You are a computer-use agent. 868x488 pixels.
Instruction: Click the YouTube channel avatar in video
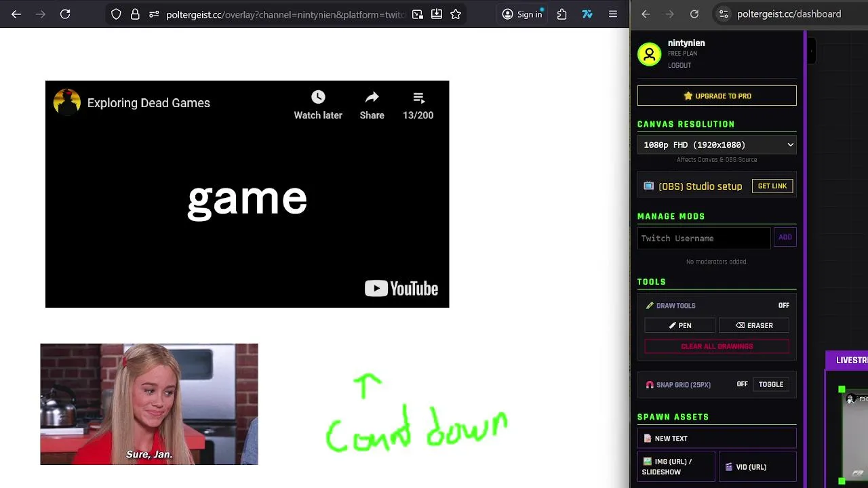pyautogui.click(x=67, y=103)
